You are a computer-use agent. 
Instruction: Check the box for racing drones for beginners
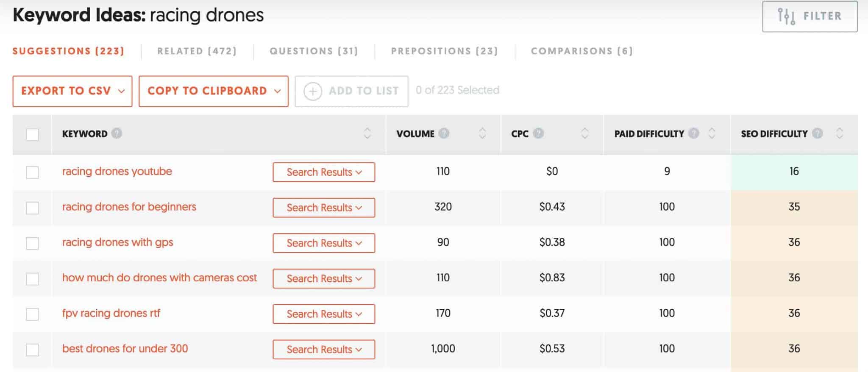click(x=32, y=208)
